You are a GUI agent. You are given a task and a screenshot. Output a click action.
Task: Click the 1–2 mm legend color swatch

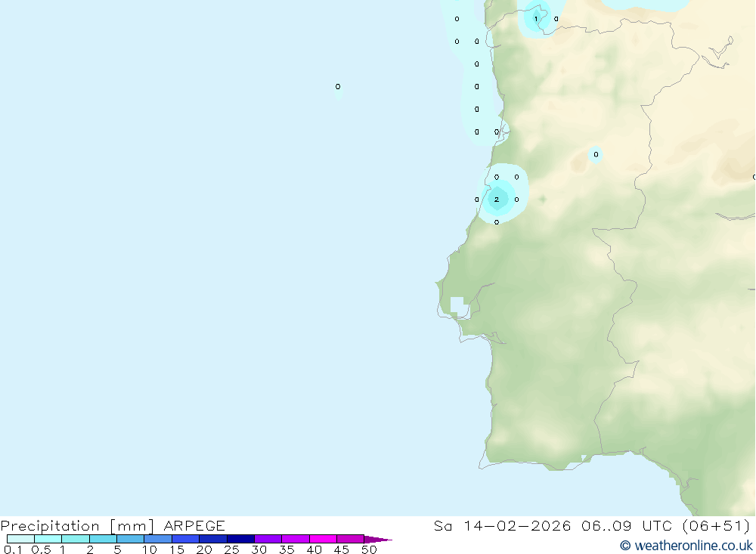[76, 539]
